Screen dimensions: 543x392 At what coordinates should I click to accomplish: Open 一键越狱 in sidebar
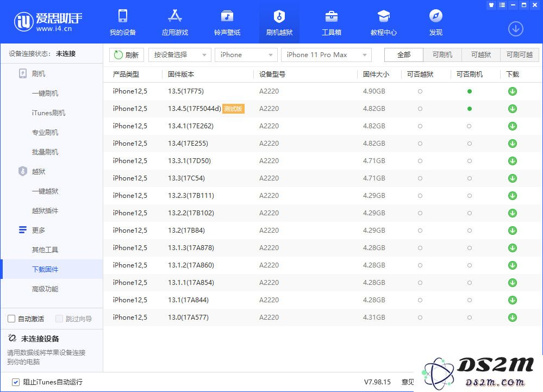click(45, 191)
